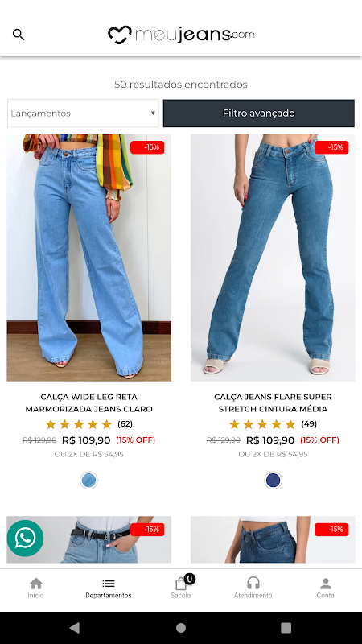
Task: Tap the meujeans.com heart logo
Action: click(181, 35)
